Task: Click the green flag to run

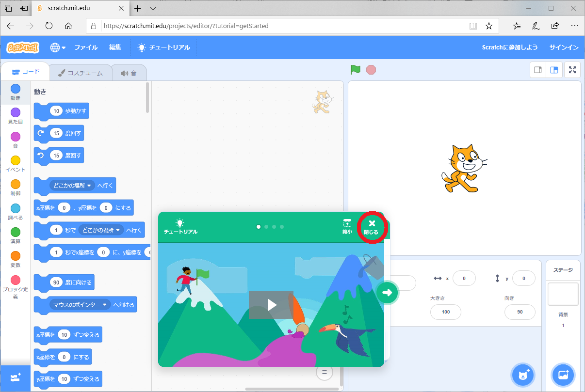Action: pos(356,70)
